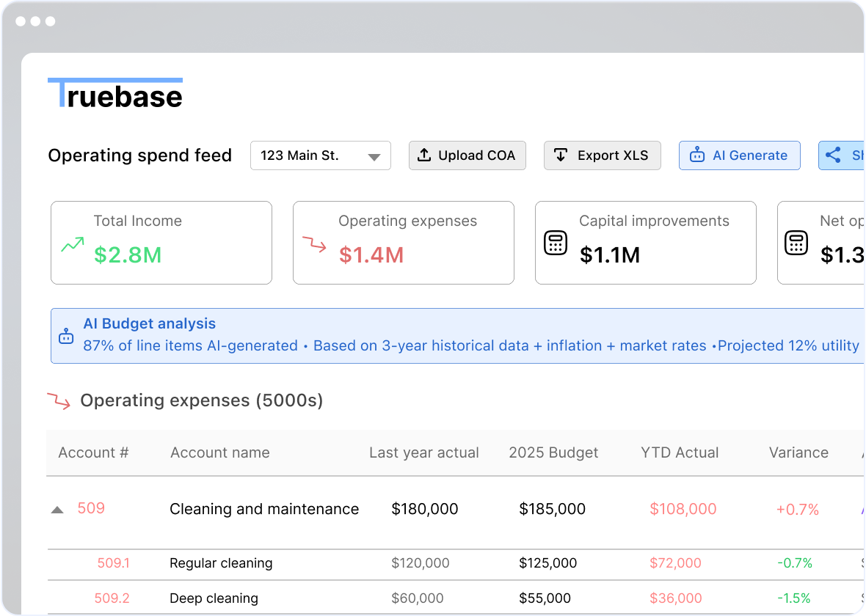Screen dimensions: 866x616
Task: Click the $125,000 budget cell
Action: point(548,563)
